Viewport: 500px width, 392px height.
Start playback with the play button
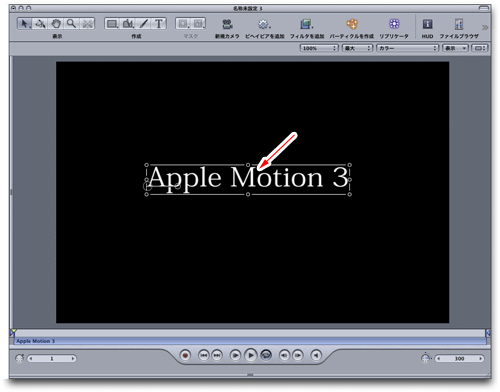(251, 356)
